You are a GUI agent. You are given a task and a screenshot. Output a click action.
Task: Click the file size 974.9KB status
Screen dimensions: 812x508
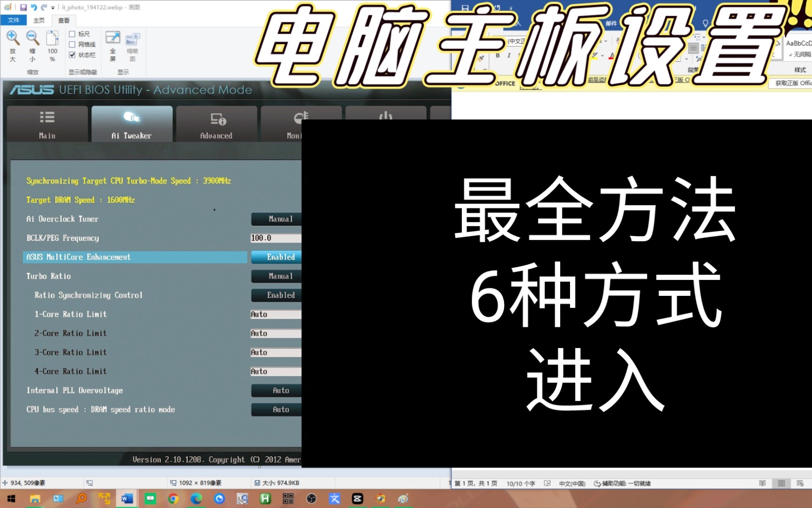tap(277, 483)
